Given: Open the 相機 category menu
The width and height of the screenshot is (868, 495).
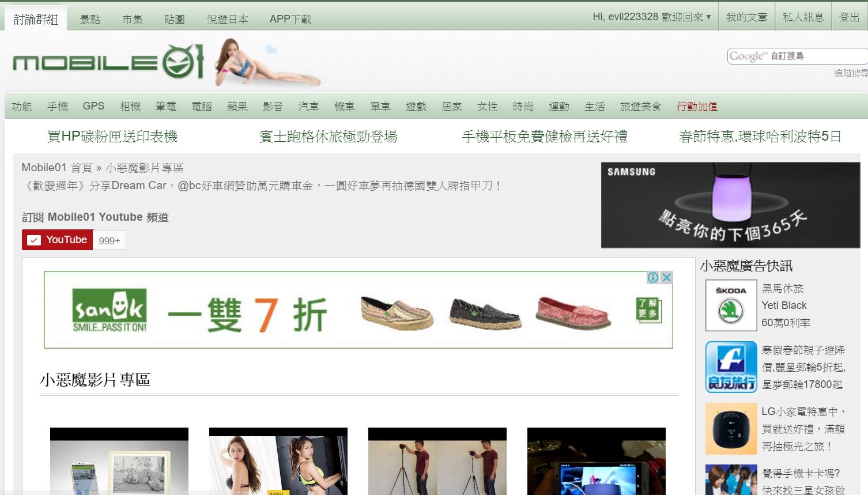Looking at the screenshot, I should [x=130, y=107].
